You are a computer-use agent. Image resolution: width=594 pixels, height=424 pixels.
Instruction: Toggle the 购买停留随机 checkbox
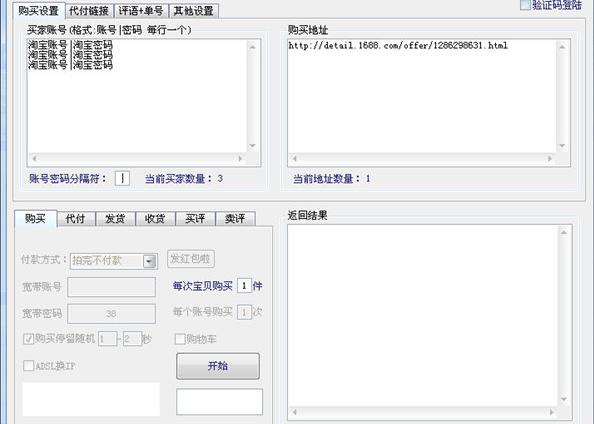tap(28, 338)
